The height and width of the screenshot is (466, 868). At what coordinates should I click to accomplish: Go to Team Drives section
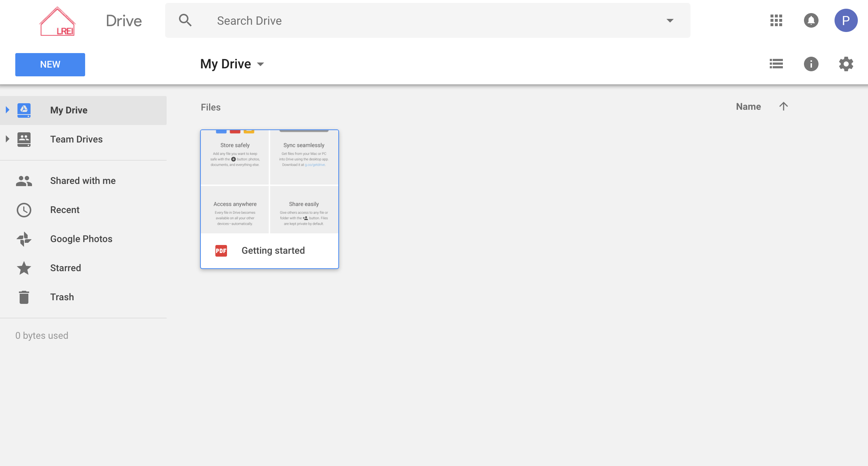76,139
